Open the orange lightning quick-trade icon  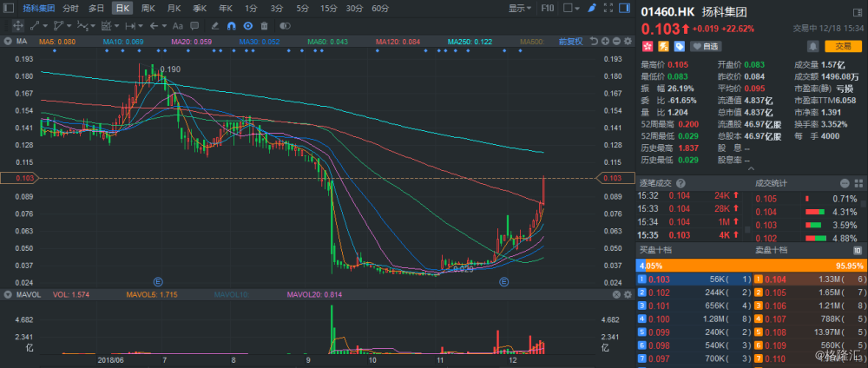663,46
